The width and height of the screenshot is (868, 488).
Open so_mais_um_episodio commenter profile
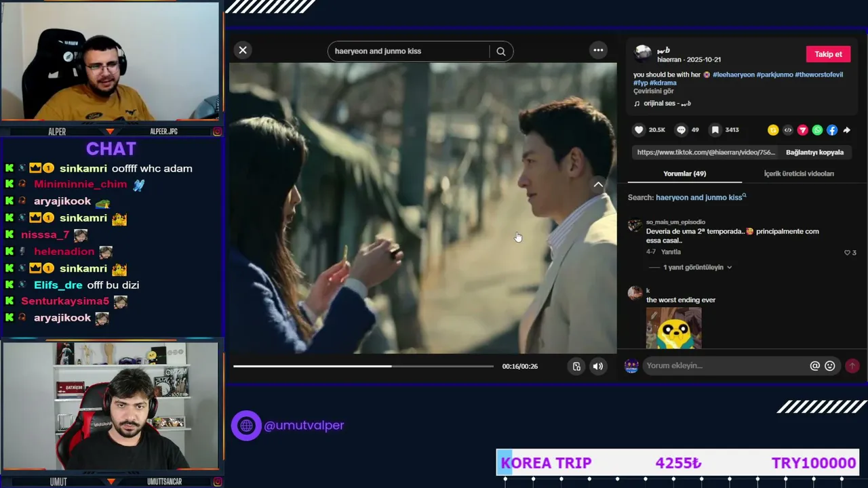coord(675,222)
